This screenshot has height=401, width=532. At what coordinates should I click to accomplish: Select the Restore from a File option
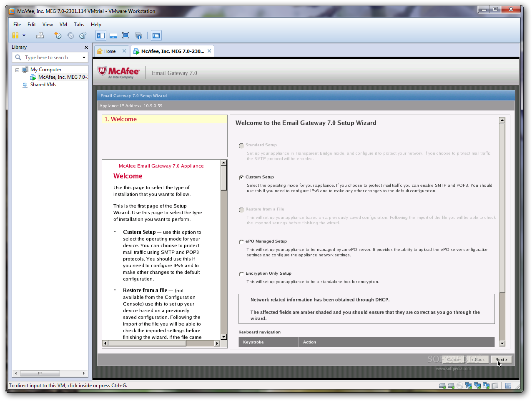click(241, 210)
